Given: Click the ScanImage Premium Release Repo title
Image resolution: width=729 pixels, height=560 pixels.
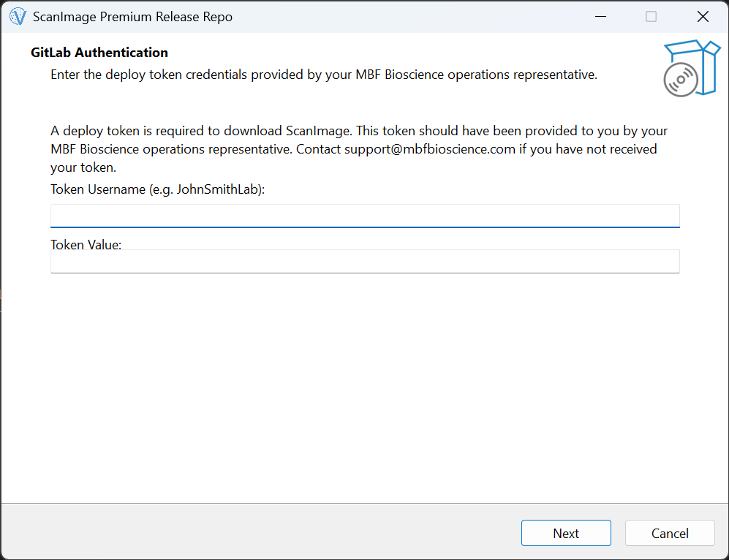Looking at the screenshot, I should (132, 17).
